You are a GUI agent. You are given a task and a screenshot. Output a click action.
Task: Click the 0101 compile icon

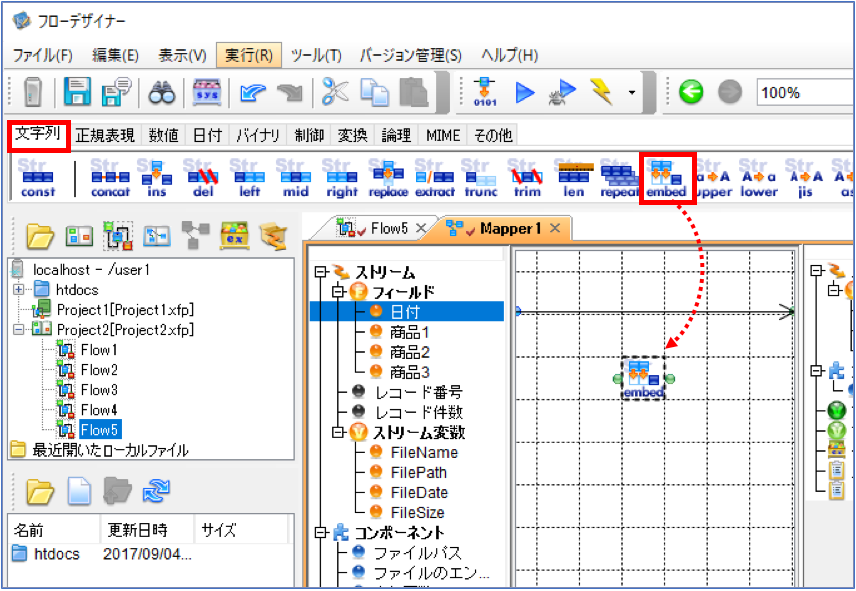(x=485, y=92)
